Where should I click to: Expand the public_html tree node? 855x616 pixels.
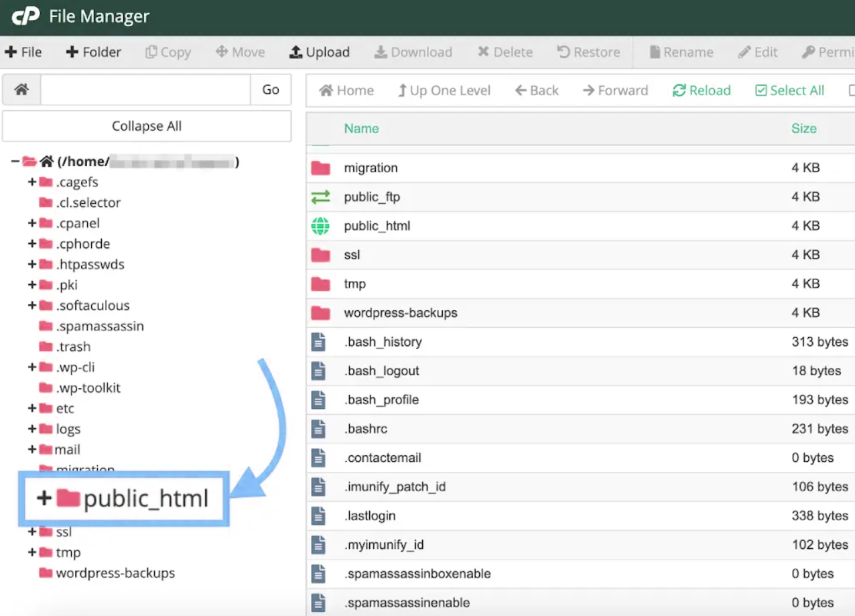44,498
